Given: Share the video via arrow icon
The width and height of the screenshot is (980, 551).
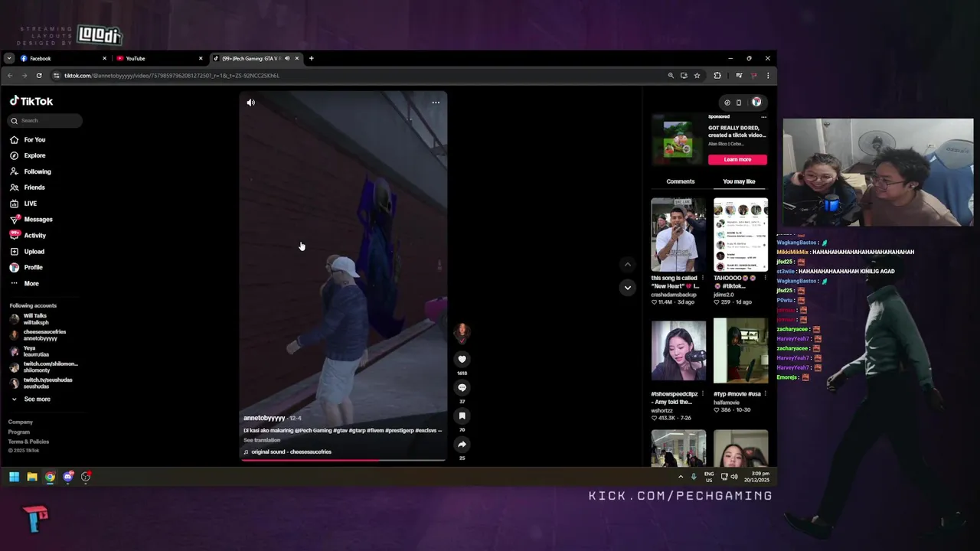Looking at the screenshot, I should pyautogui.click(x=462, y=444).
